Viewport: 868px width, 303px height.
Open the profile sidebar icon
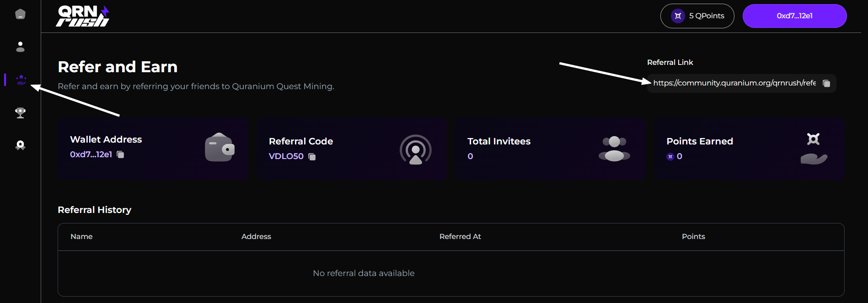point(20,47)
